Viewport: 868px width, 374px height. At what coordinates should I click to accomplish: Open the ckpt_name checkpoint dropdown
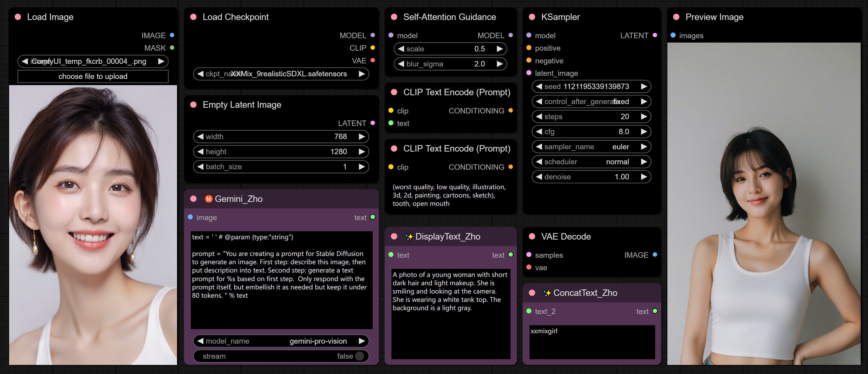281,74
